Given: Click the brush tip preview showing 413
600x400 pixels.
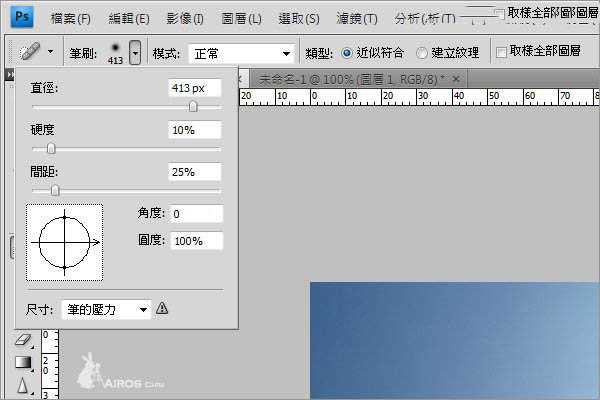Looking at the screenshot, I should point(116,50).
